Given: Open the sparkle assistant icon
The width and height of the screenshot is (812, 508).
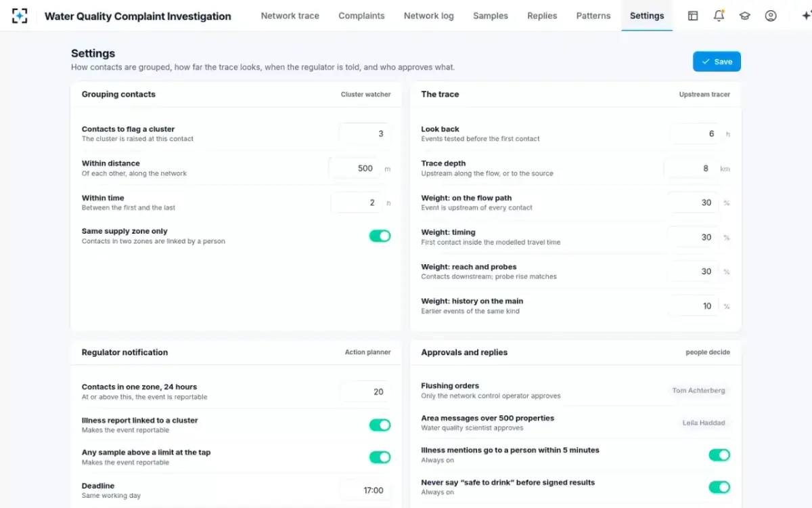Looking at the screenshot, I should coord(805,16).
